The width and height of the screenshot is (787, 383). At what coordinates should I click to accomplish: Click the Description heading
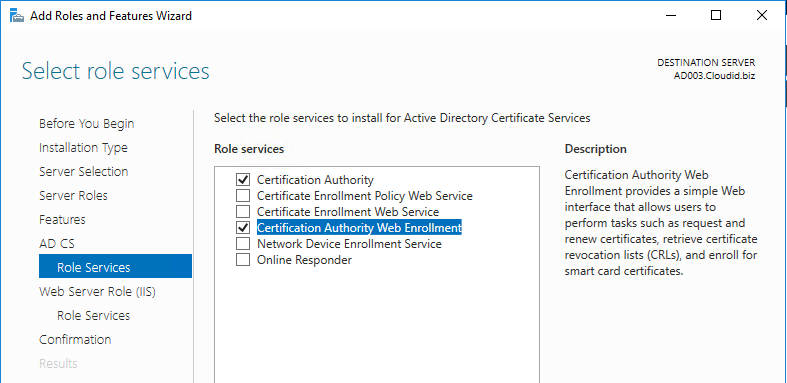coord(595,149)
